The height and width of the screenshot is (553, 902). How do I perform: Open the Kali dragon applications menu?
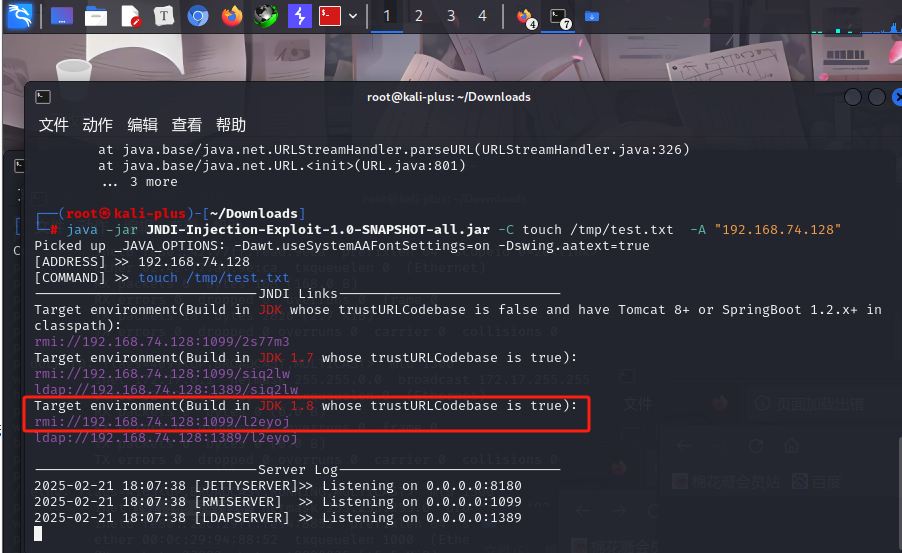tap(20, 16)
